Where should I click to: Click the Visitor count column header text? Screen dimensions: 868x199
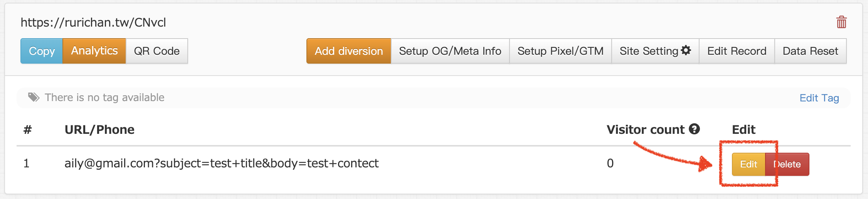tap(645, 130)
